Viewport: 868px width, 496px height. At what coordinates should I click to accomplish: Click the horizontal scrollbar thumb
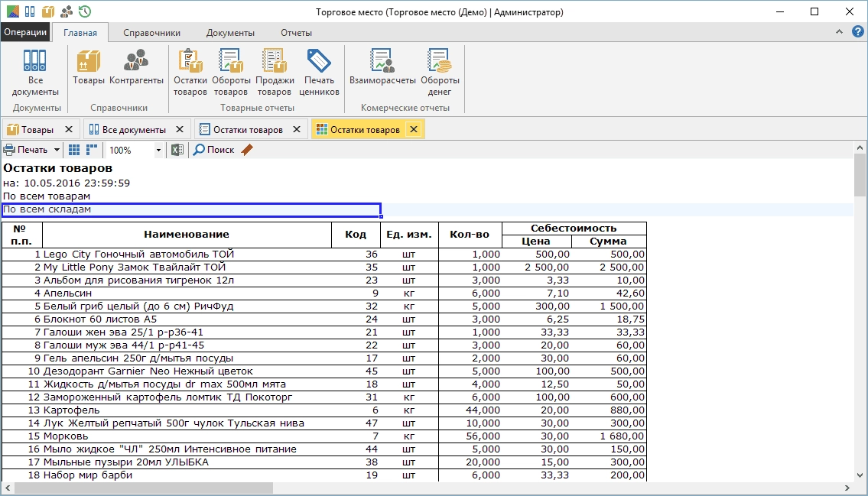pyautogui.click(x=144, y=488)
